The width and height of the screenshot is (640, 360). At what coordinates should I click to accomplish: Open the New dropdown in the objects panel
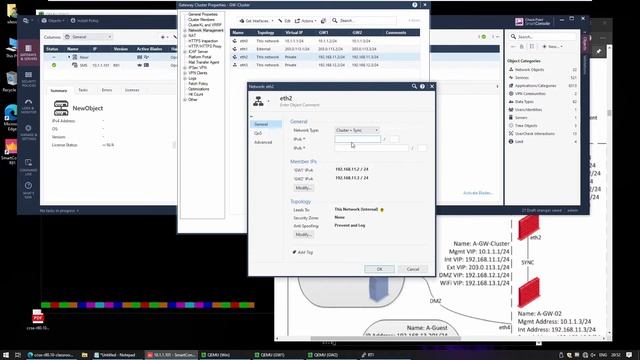(x=552, y=47)
